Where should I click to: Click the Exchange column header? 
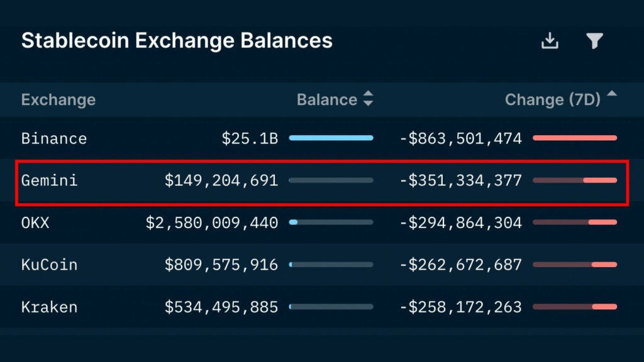click(58, 100)
